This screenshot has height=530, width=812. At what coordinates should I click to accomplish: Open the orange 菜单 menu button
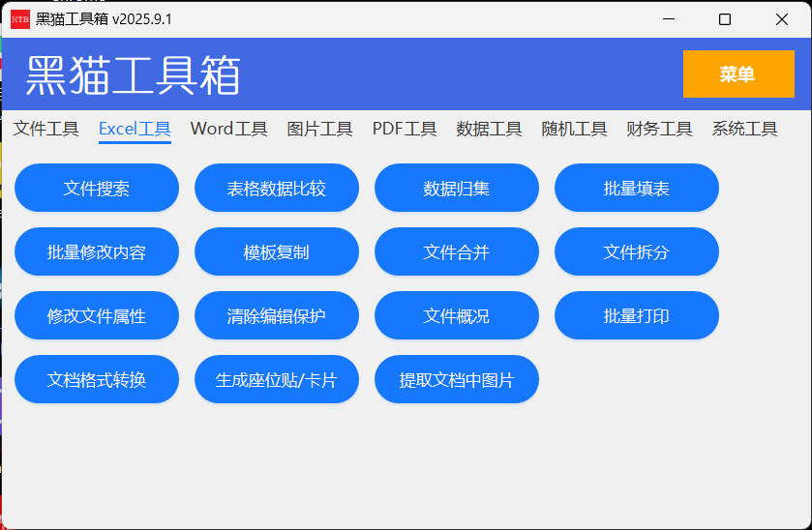(737, 74)
